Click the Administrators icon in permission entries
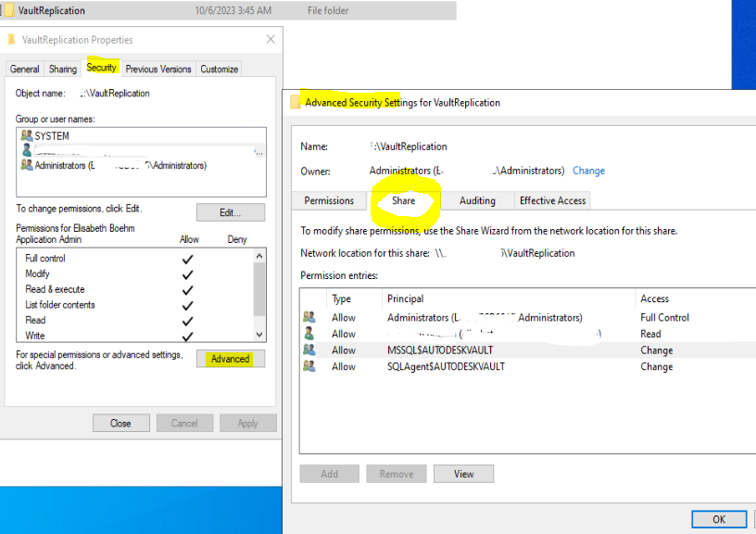 [309, 317]
